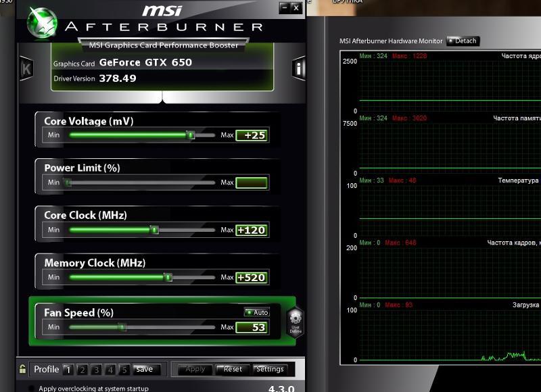Click the Fan Speed (%) label
The height and width of the screenshot is (392, 541).
[x=78, y=313]
